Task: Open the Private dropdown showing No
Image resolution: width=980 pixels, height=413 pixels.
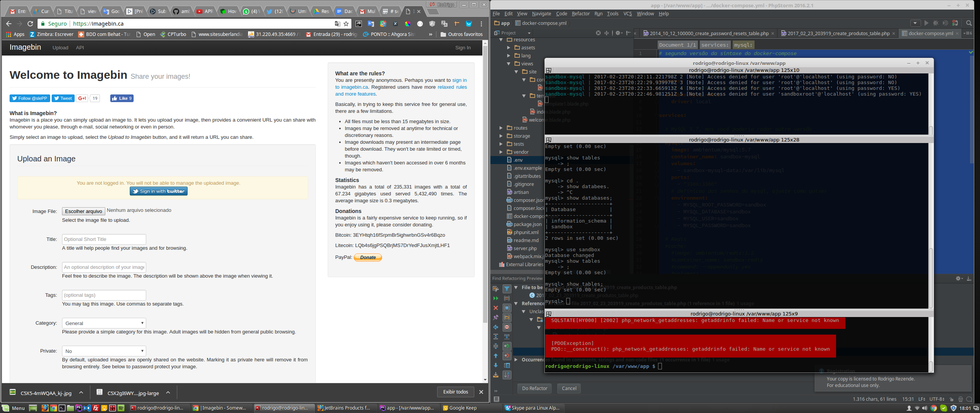Action: tap(104, 351)
